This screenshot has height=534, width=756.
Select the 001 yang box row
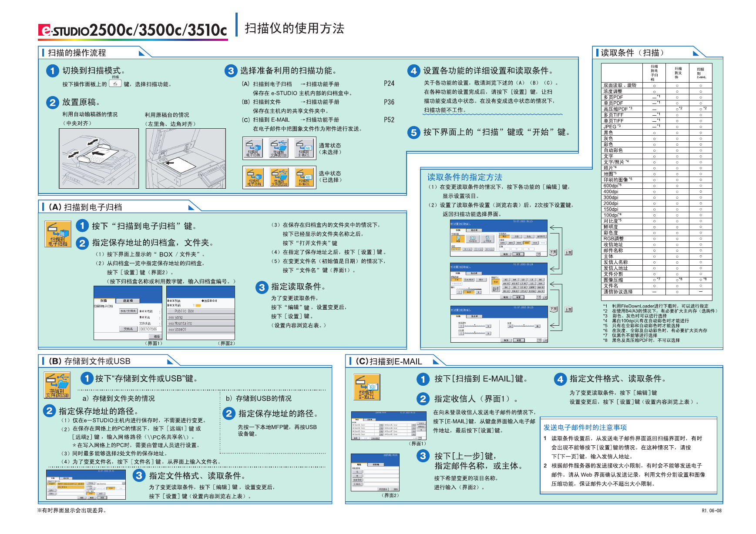[x=201, y=317]
